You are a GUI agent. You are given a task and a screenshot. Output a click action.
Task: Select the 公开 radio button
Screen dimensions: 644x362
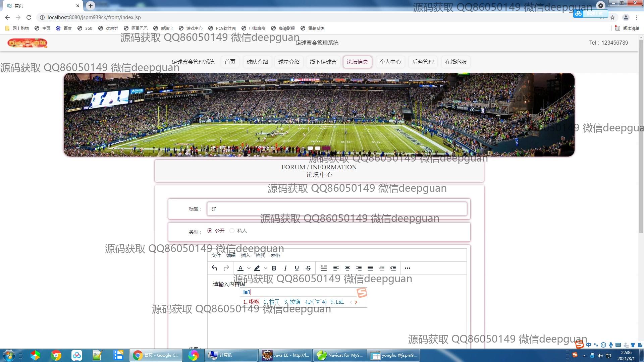(210, 231)
